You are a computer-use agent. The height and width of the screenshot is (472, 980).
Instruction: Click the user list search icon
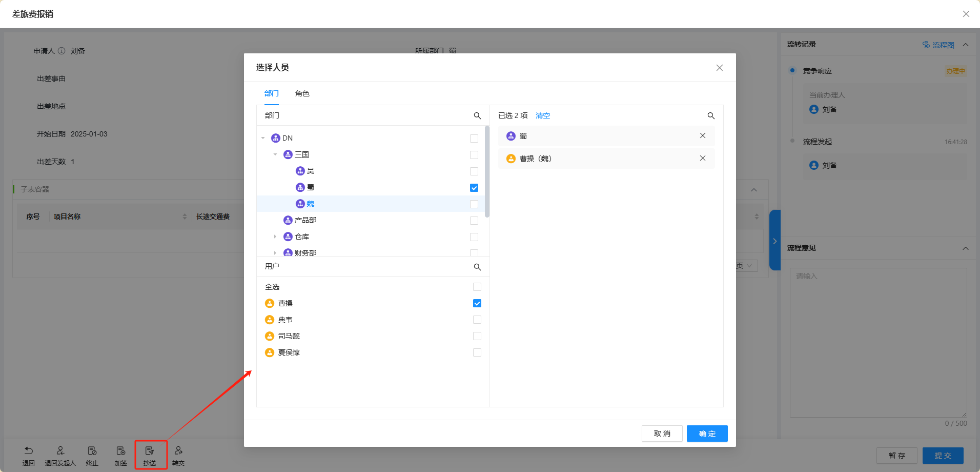pyautogui.click(x=477, y=267)
